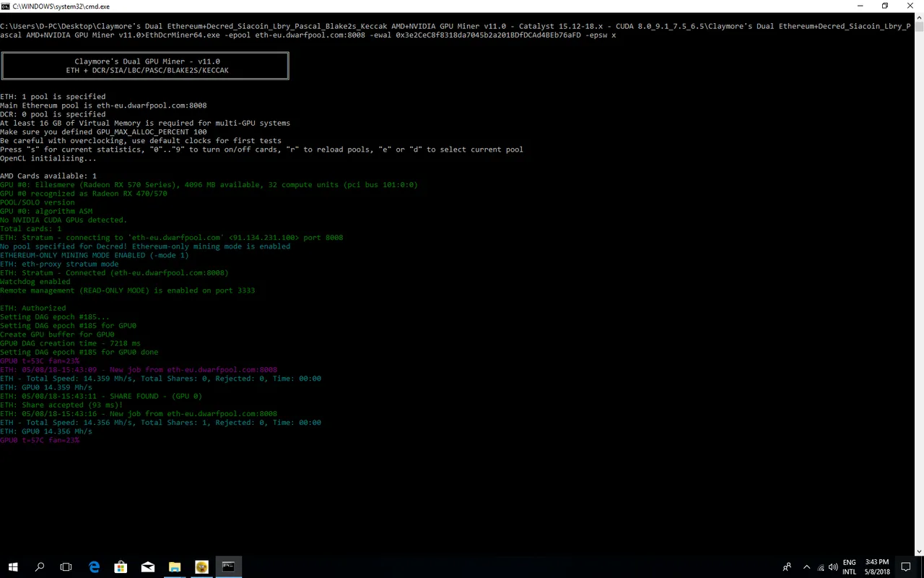924x578 pixels.
Task: Click the 'GPU #0: algorithm ASM' line
Action: 46,211
